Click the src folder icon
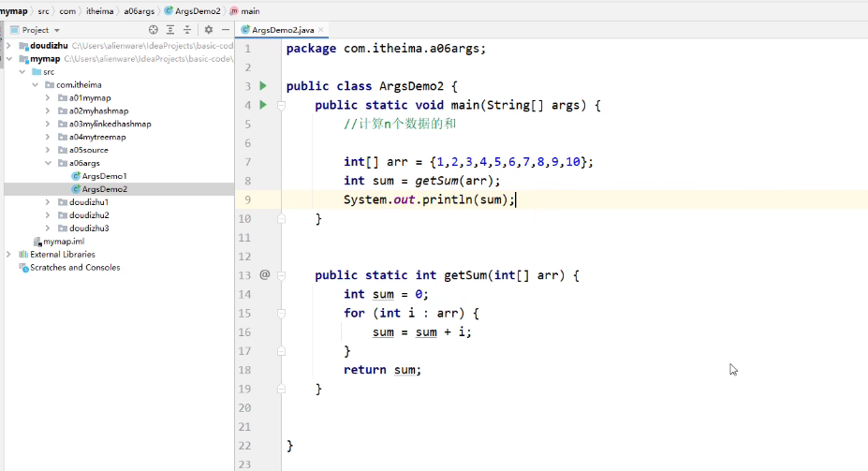The image size is (868, 471). (37, 72)
